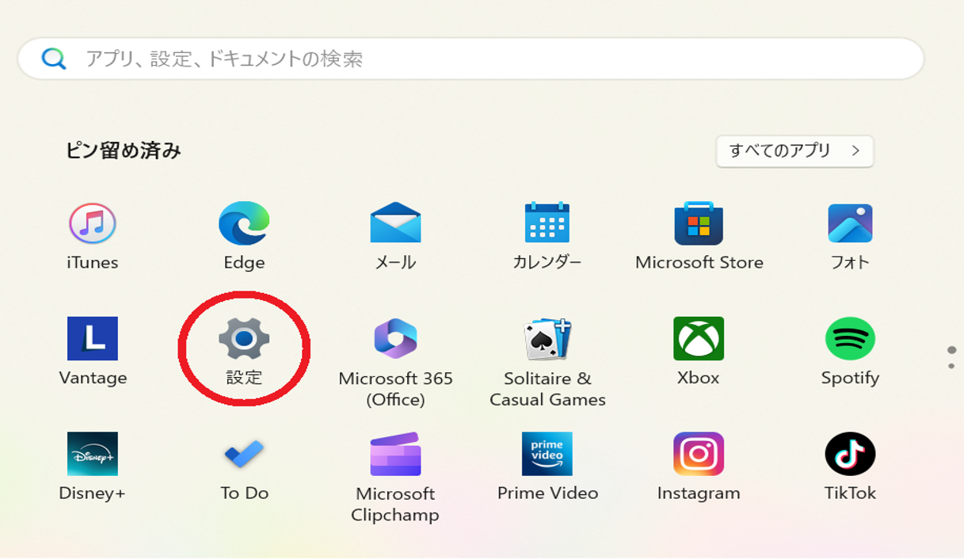Launch Solitaire & Casual Games
The height and width of the screenshot is (560, 964).
[547, 340]
